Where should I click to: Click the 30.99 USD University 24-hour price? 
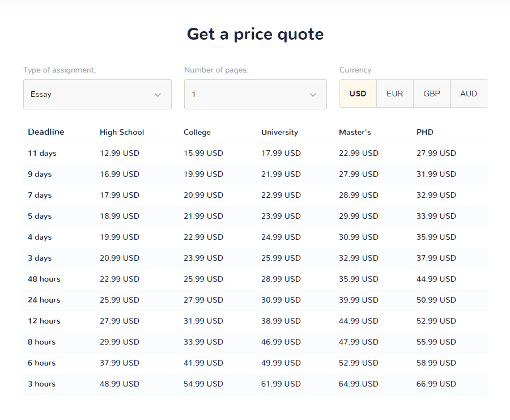(281, 300)
